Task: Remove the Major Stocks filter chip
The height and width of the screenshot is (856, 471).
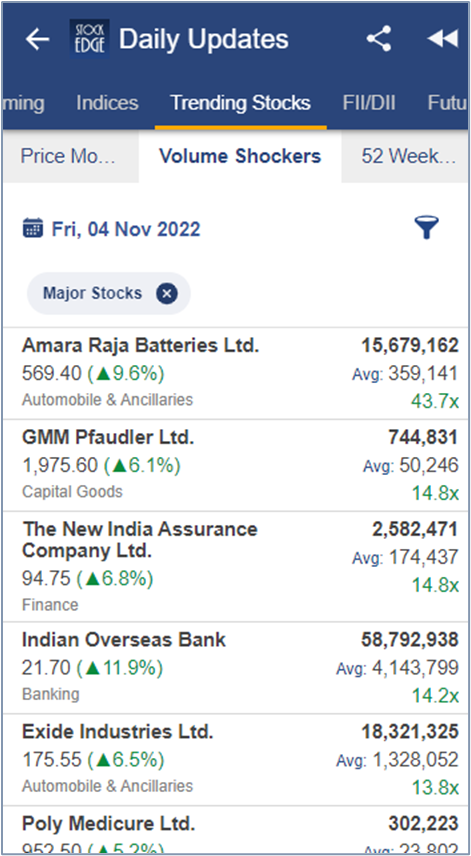Action: [x=167, y=294]
